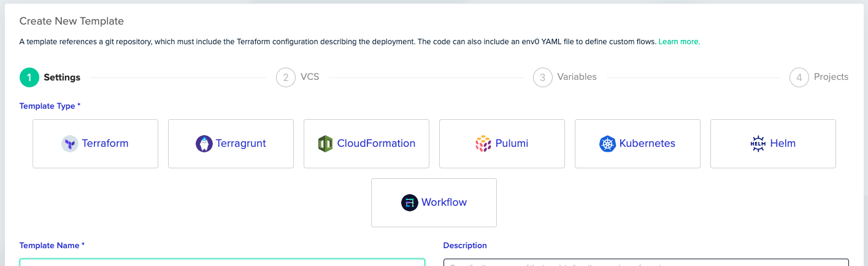Screen dimensions: 868x266
Task: Click the step 3 number circle
Action: [x=542, y=77]
